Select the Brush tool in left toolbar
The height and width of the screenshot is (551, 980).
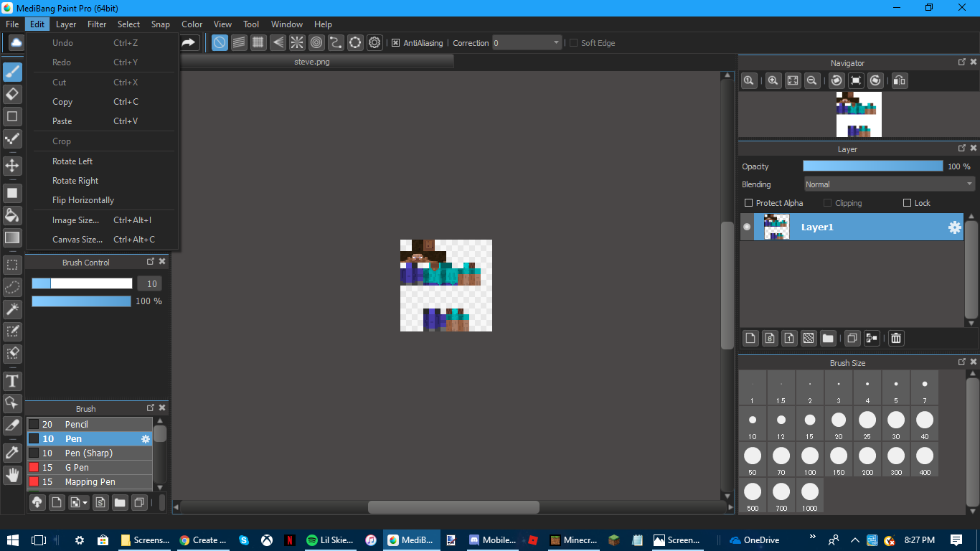pos(12,72)
